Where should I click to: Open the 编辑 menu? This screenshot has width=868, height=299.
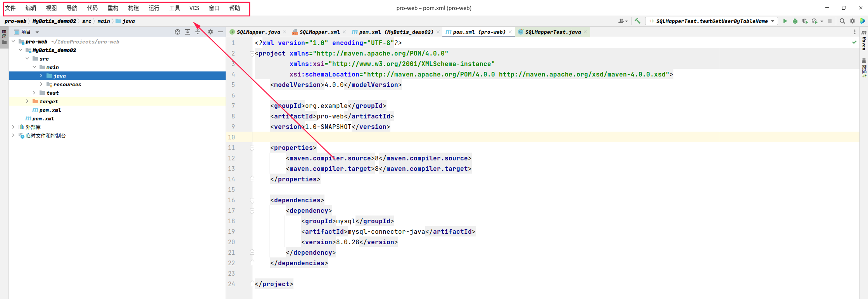click(31, 8)
